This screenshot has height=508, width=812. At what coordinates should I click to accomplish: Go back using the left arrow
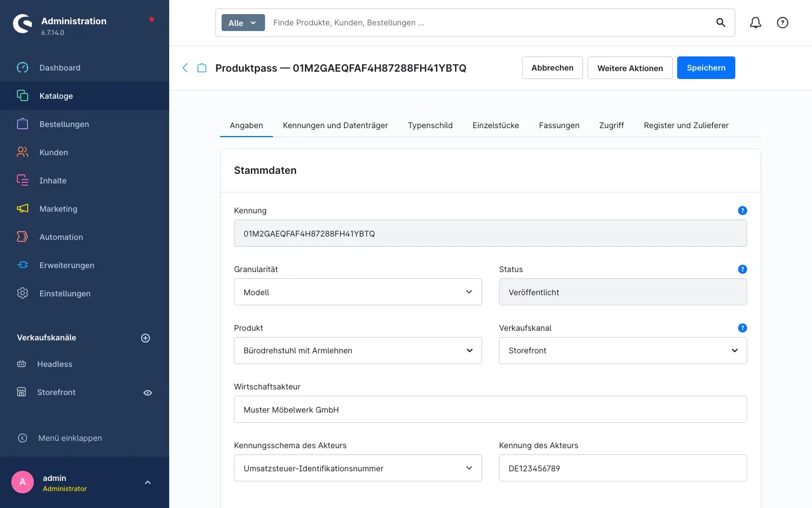coord(185,68)
